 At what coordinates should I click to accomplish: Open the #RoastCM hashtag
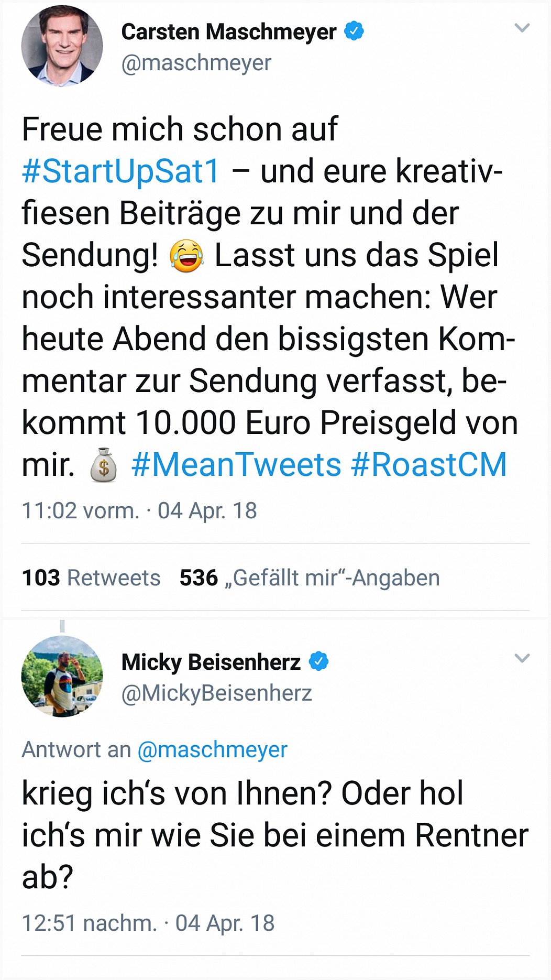pos(428,465)
